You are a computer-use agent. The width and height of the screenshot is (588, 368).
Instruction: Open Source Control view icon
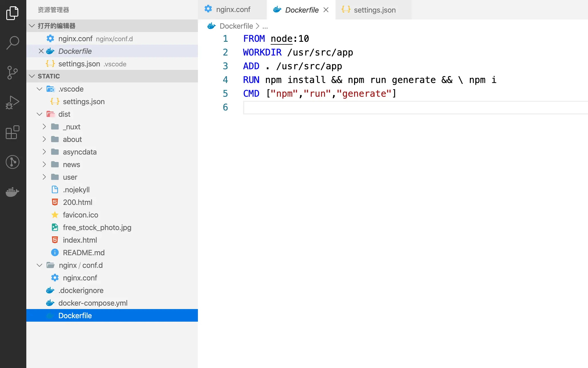coord(13,73)
